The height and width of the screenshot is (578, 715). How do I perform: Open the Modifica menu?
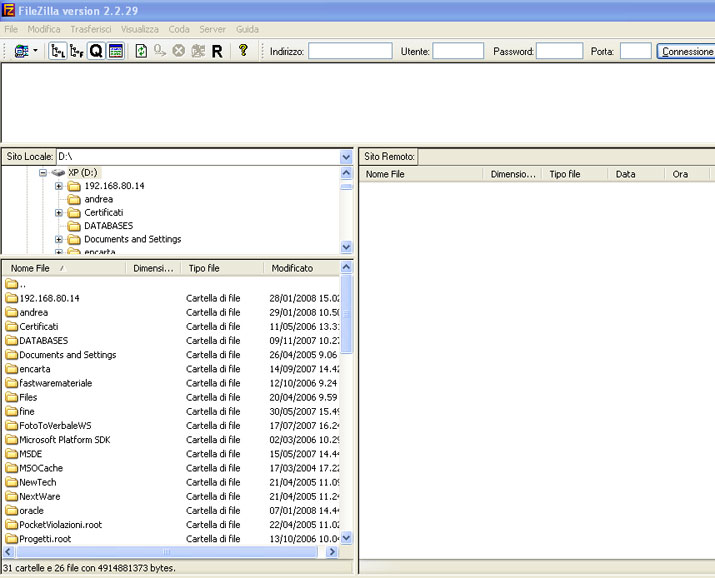coord(44,29)
